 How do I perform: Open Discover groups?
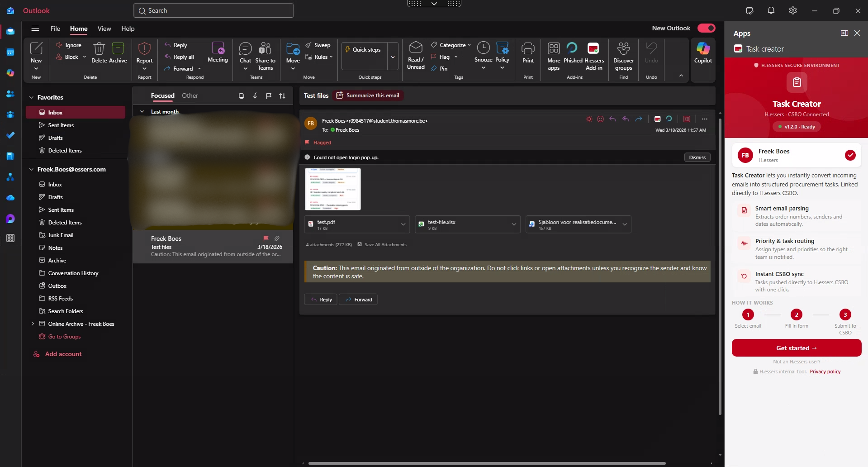[623, 56]
